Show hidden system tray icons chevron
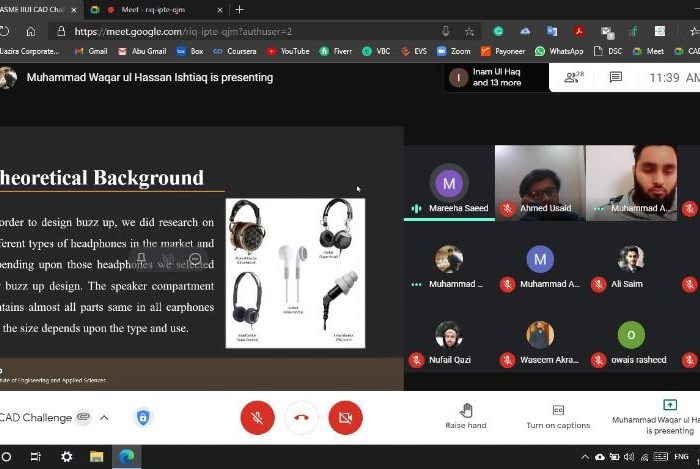 click(584, 457)
